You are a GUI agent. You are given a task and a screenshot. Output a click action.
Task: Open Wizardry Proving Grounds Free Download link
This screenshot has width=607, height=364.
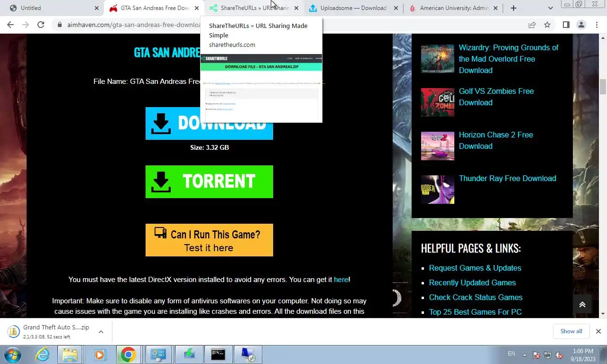click(508, 59)
